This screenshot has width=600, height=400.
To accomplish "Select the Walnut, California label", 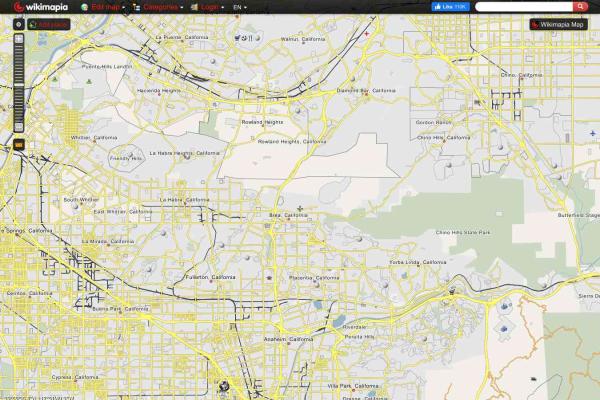I will 303,39.
